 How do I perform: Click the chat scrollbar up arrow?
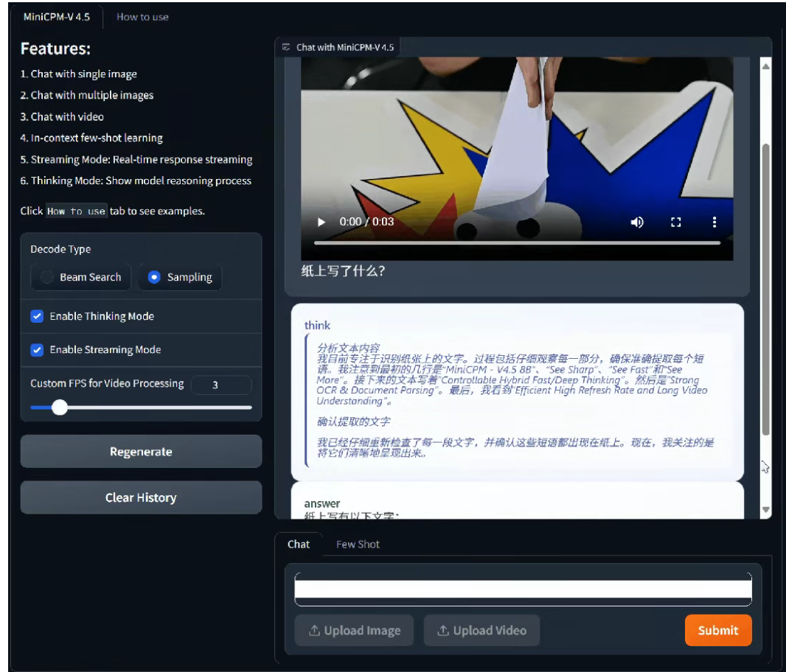tap(765, 66)
